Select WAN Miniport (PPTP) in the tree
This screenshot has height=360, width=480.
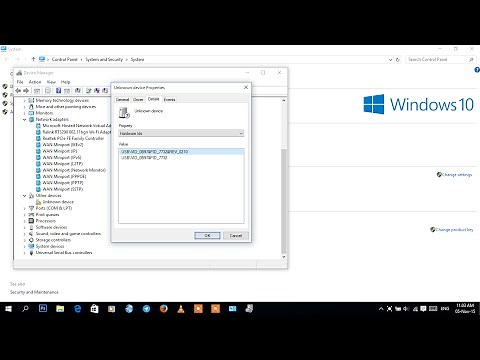tap(63, 183)
